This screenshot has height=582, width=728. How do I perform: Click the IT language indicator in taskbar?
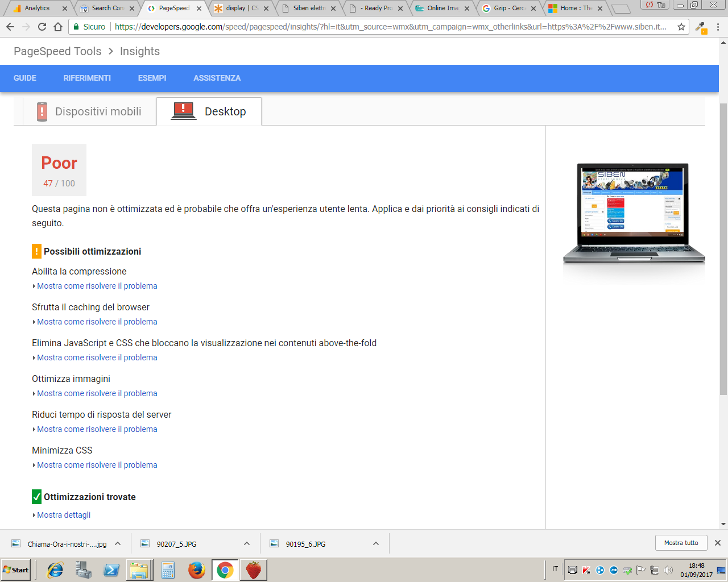pos(555,569)
